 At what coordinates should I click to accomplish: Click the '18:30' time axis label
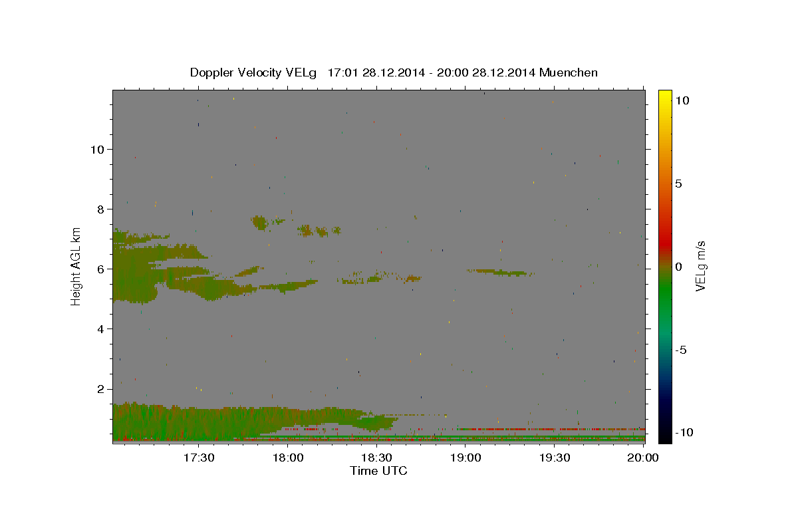coord(377,458)
